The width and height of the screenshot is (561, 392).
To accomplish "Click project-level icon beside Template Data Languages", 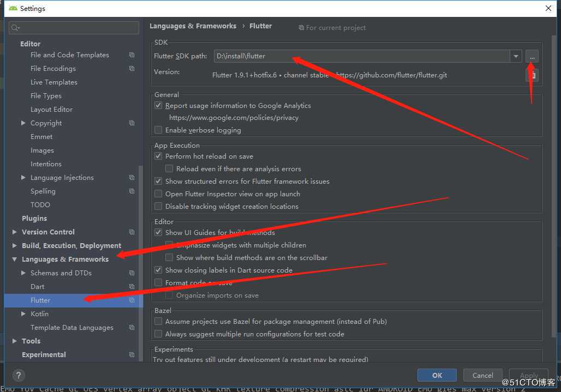I will click(x=132, y=327).
